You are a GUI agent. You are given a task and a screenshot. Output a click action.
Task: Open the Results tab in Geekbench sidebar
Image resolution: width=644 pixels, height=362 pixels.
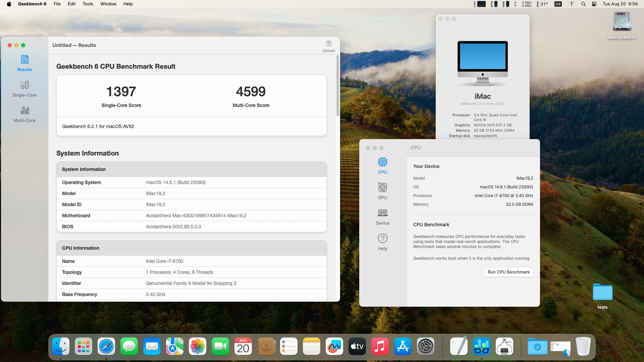(x=24, y=63)
